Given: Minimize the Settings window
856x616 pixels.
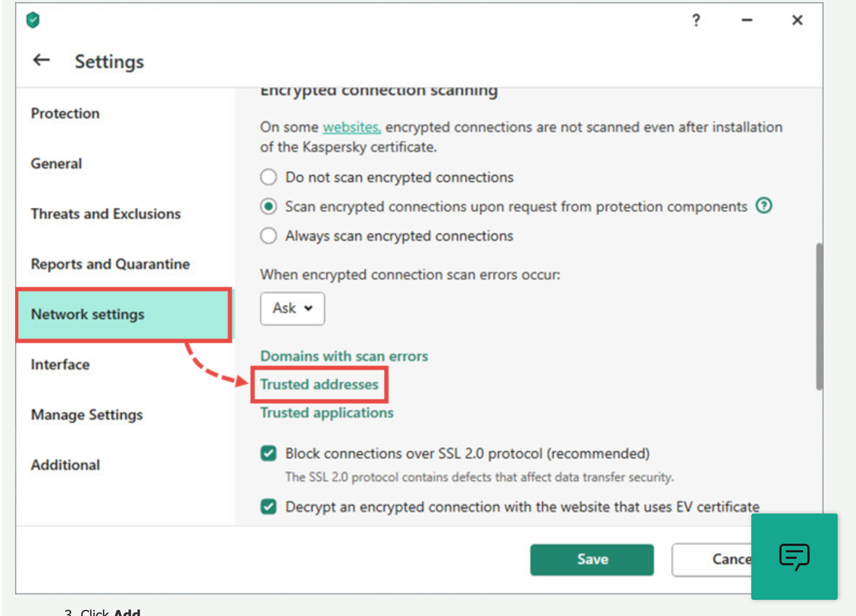Looking at the screenshot, I should [x=747, y=20].
